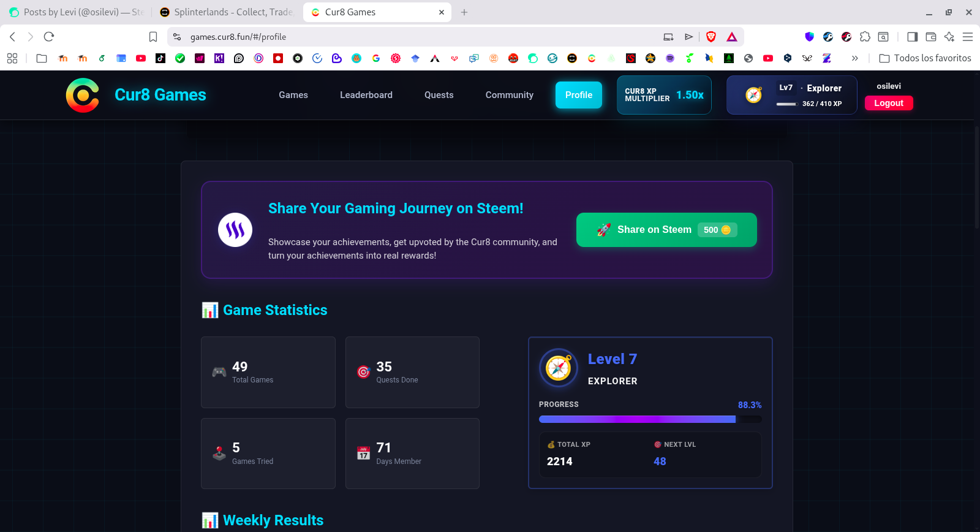Click the Cur8 Games title link
The height and width of the screenshot is (532, 980).
[x=160, y=95]
